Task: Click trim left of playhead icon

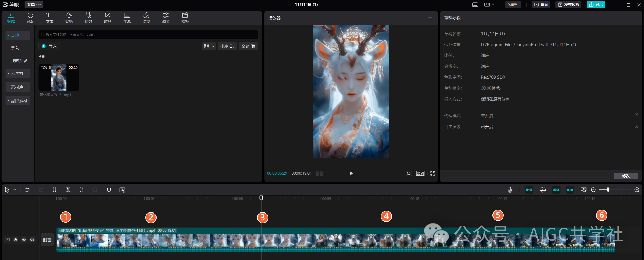Action: 68,190
